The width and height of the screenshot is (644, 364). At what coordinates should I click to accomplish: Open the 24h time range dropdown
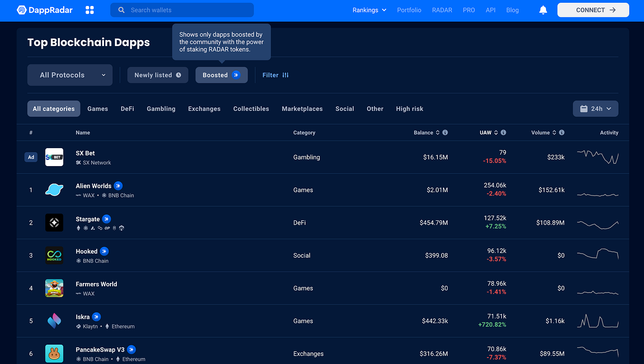596,109
